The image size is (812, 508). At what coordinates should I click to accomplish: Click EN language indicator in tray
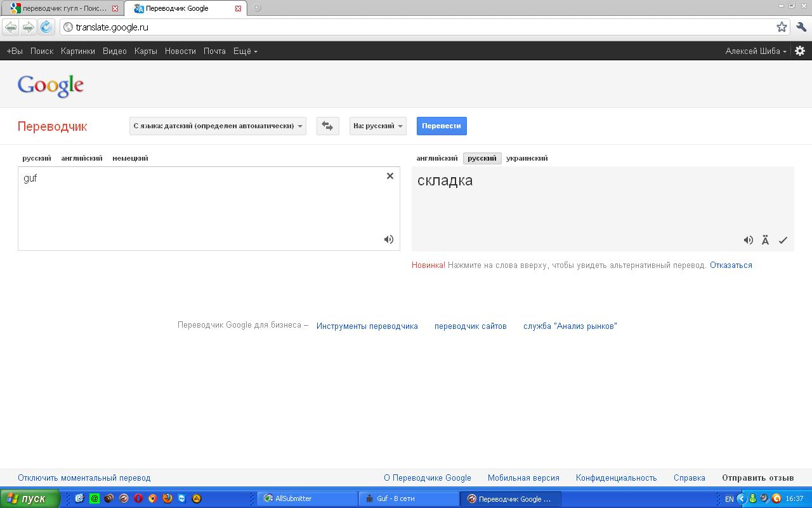click(730, 499)
